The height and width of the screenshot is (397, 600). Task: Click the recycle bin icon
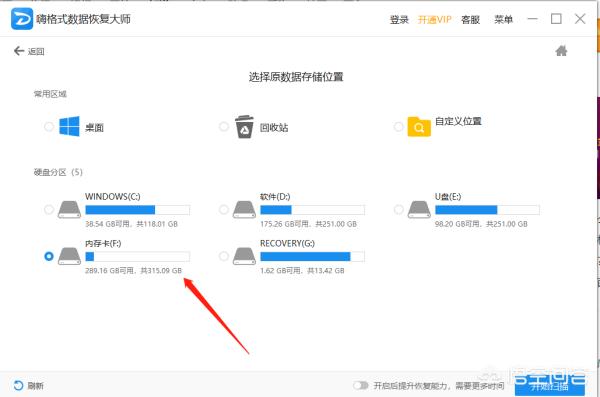244,127
